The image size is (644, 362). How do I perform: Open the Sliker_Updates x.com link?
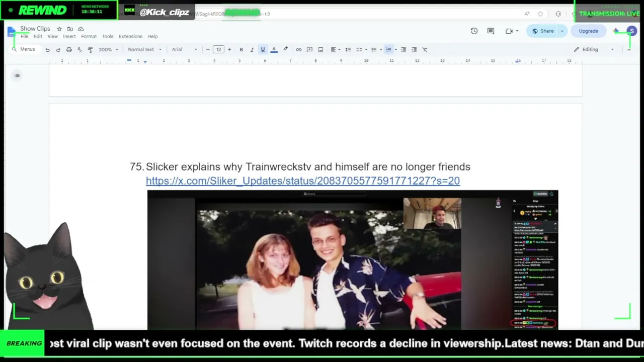click(x=303, y=181)
